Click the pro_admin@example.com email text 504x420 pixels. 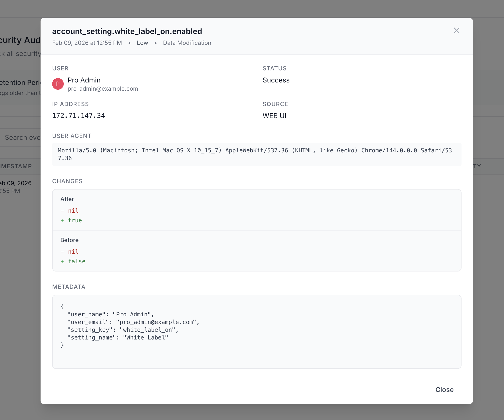(103, 89)
